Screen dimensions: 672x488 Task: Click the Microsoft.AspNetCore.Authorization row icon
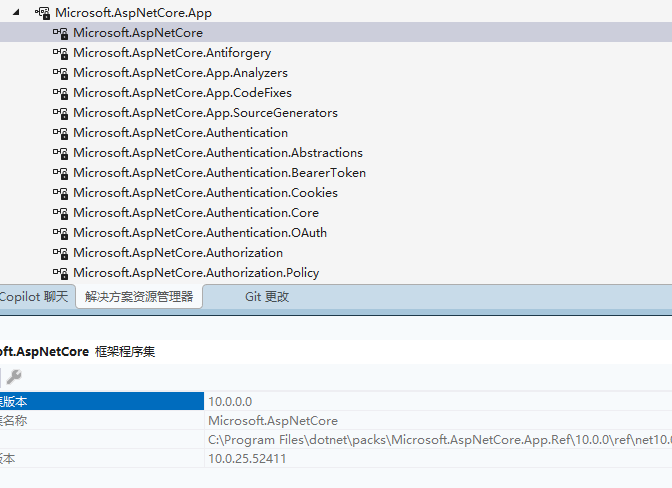click(x=60, y=253)
